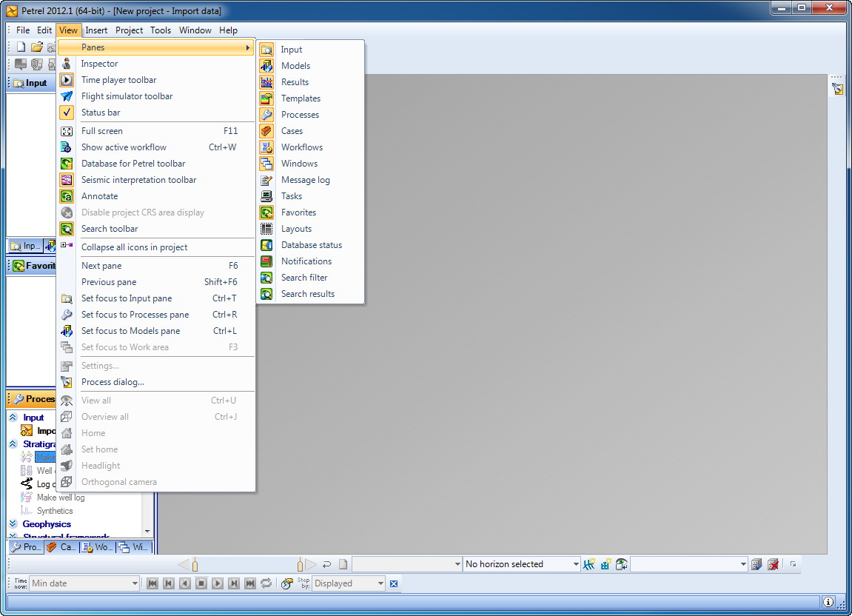The width and height of the screenshot is (852, 616).
Task: Open the Min date dropdown
Action: (x=135, y=583)
